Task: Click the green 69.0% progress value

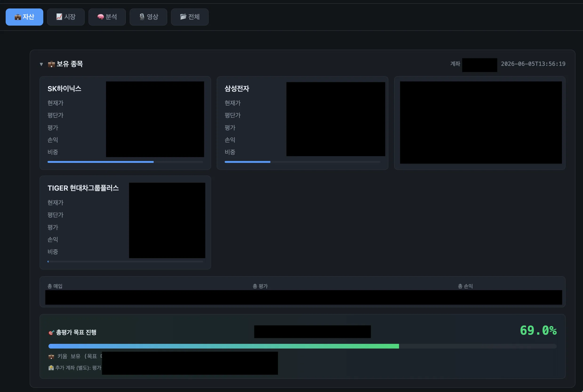Action: 538,330
